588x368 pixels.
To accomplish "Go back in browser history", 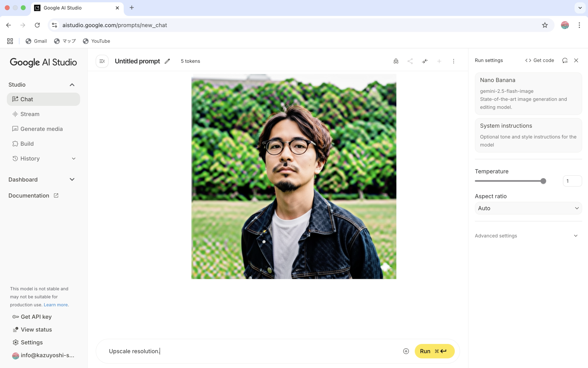I will pyautogui.click(x=8, y=25).
